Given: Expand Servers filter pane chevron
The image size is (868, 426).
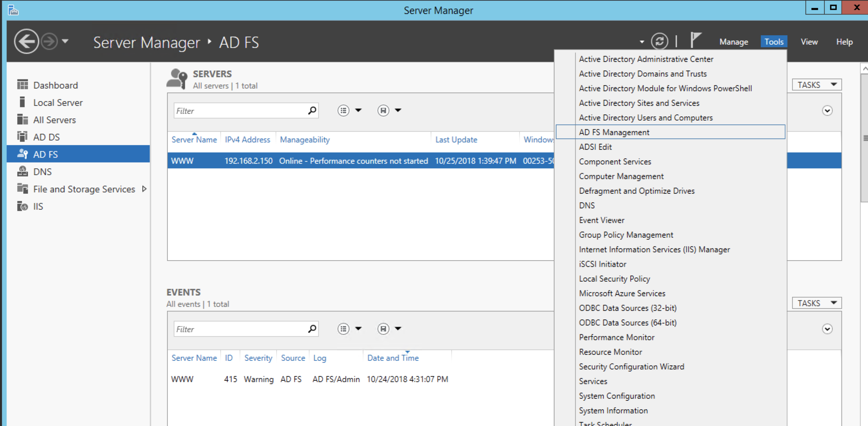Looking at the screenshot, I should 827,110.
